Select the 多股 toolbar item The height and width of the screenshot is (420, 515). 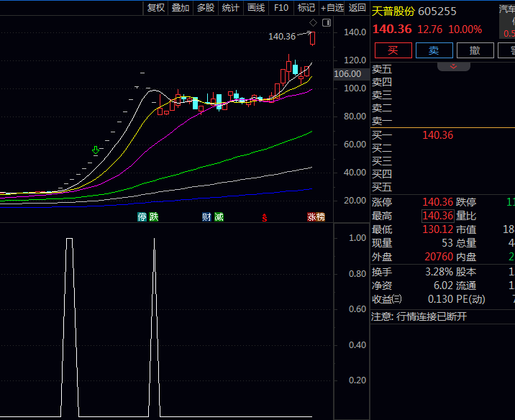206,8
